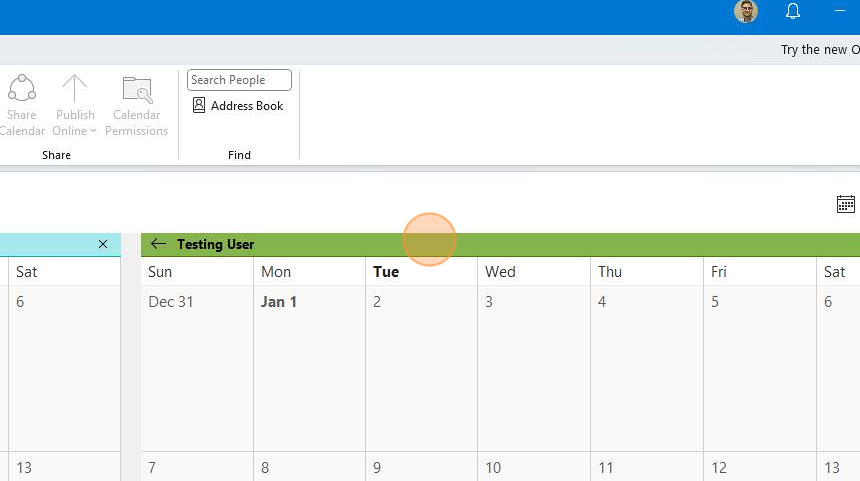This screenshot has width=860, height=481.
Task: Click the calendar view icon at right
Action: click(x=846, y=204)
